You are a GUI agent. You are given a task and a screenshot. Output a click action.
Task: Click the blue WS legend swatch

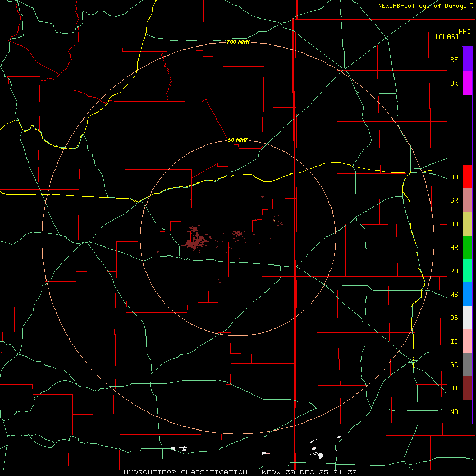point(467,294)
